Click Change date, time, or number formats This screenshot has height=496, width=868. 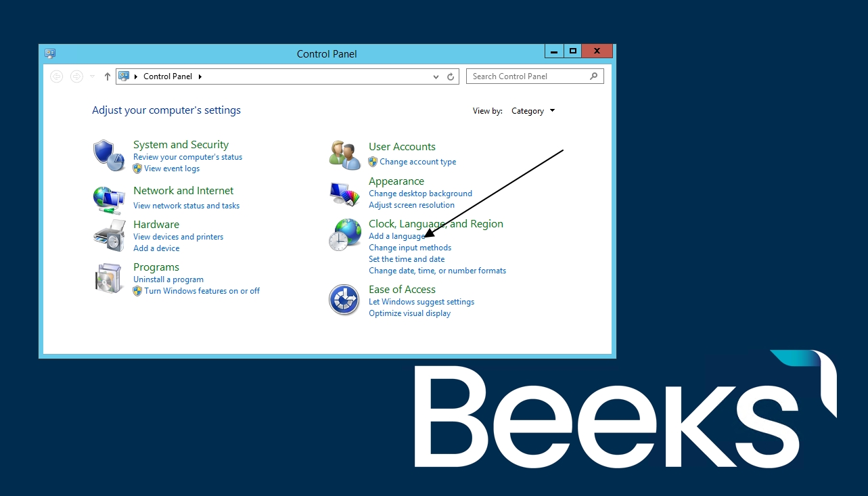pyautogui.click(x=437, y=271)
